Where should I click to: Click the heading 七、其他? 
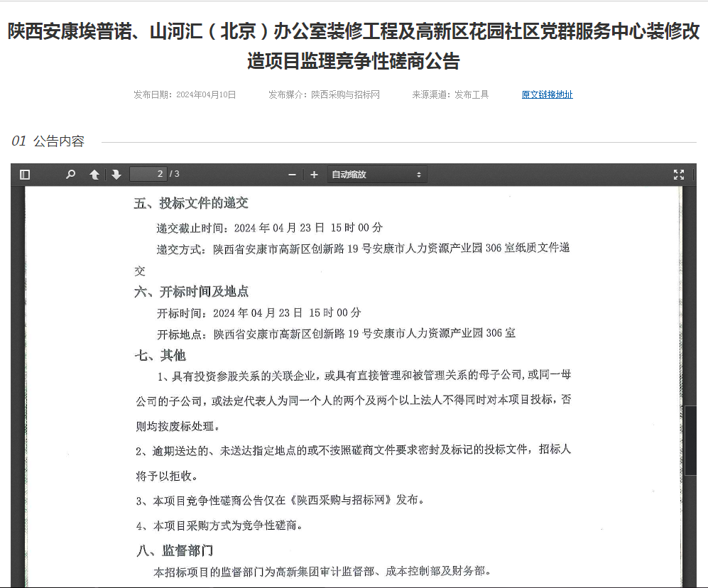[x=160, y=355]
